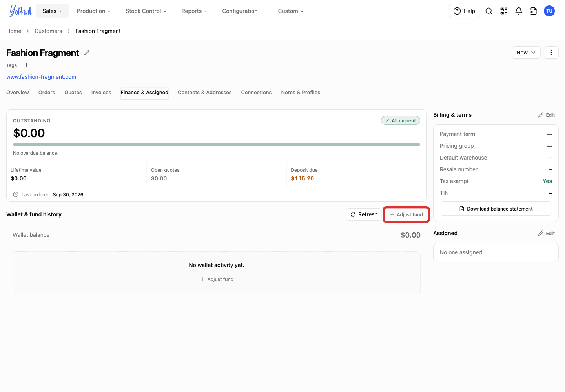The height and width of the screenshot is (392, 565).
Task: Expand the Custom menu
Action: tap(291, 11)
